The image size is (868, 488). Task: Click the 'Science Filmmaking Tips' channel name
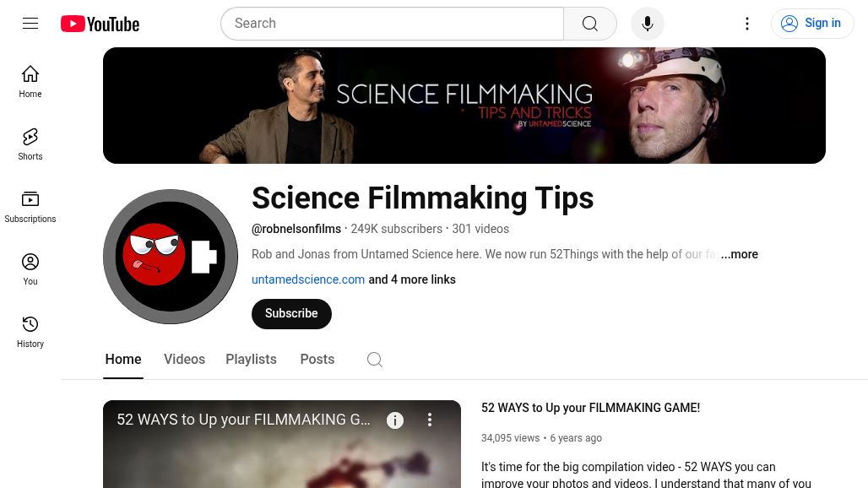[x=422, y=198]
